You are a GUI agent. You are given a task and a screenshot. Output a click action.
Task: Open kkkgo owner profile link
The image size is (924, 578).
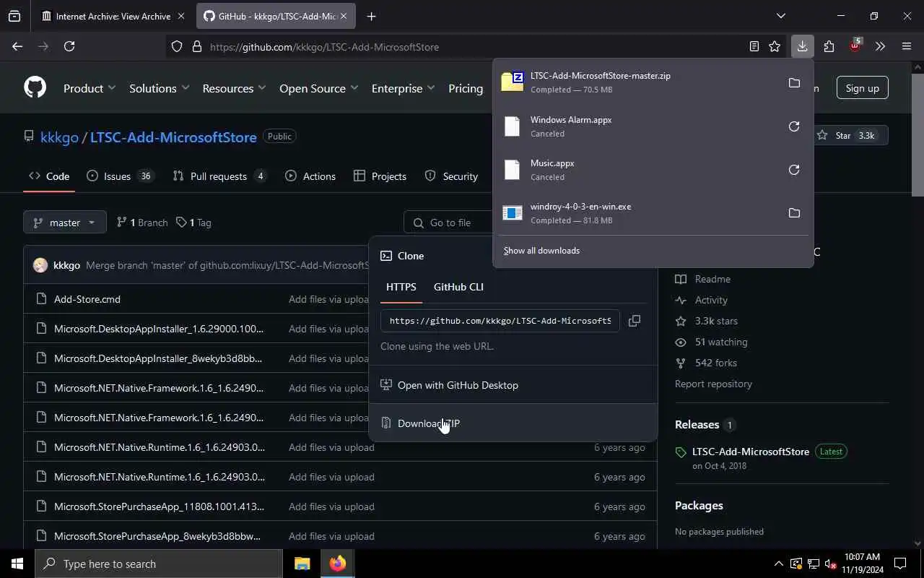coord(59,137)
